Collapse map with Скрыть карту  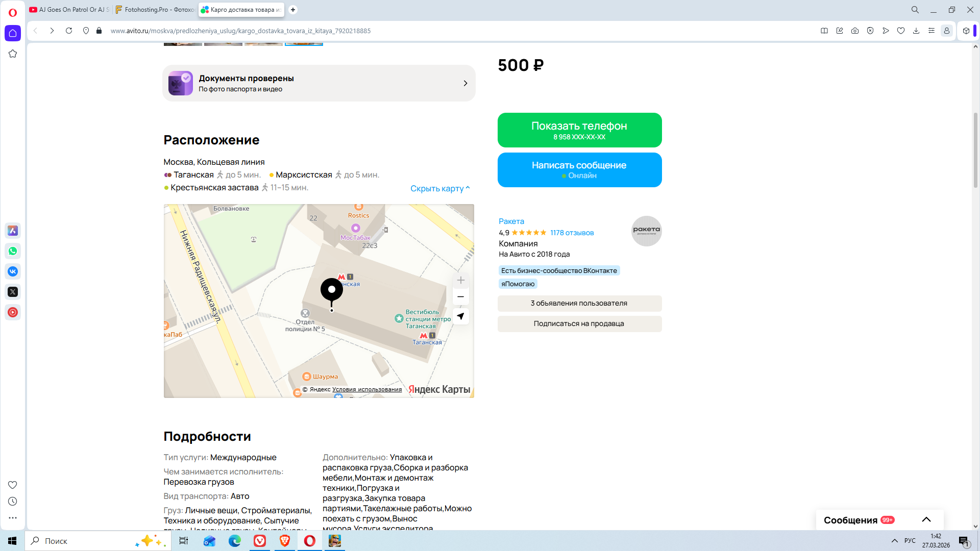(440, 188)
